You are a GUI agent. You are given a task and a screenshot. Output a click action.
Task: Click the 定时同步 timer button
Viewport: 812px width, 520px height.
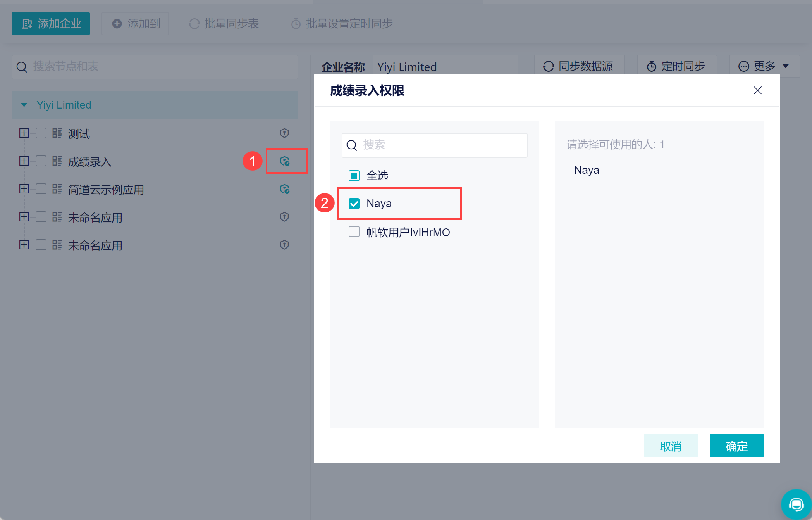point(676,66)
